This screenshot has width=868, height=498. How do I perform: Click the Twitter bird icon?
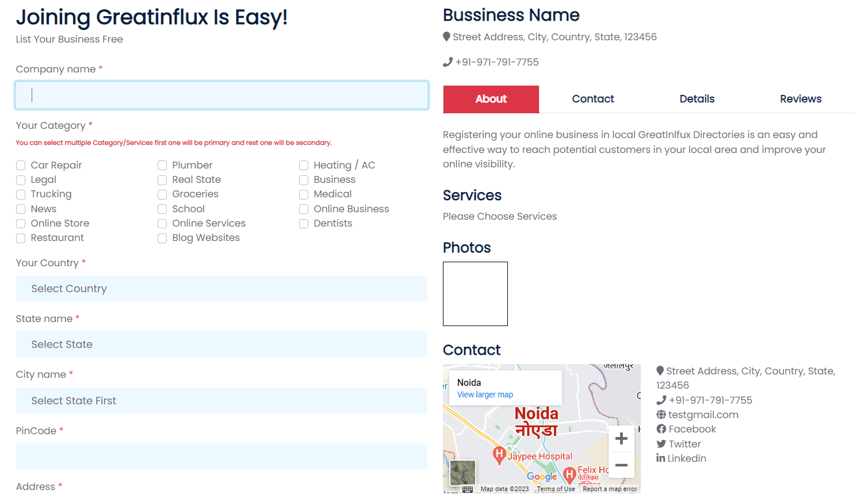point(661,444)
